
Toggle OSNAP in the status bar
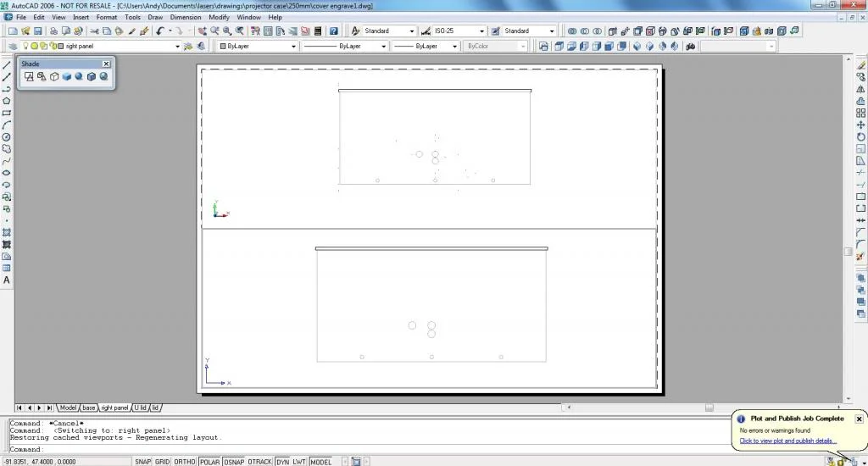coord(234,462)
